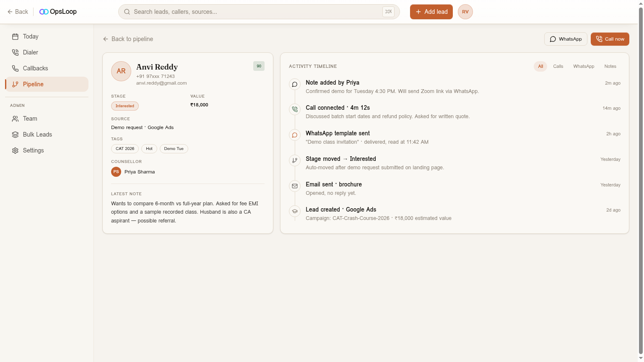Click the OpsLoop logo icon
The image size is (644, 362).
pyautogui.click(x=44, y=12)
